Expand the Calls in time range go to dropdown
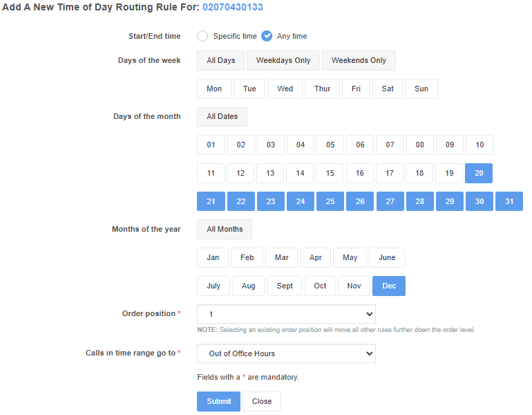 286,353
